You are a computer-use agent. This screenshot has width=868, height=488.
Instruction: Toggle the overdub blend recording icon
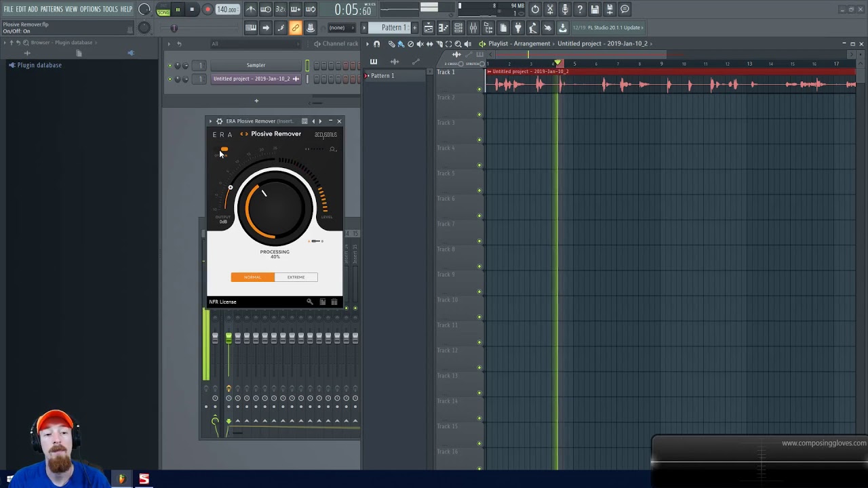[x=296, y=9]
